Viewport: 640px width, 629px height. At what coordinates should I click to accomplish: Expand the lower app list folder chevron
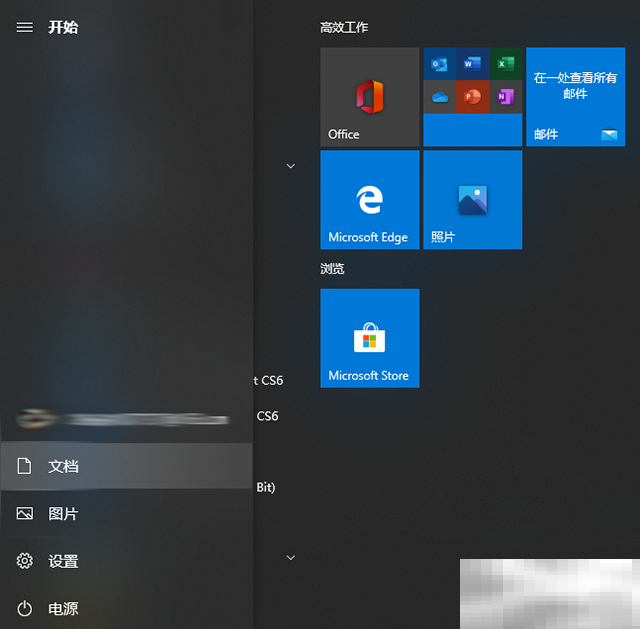[291, 558]
